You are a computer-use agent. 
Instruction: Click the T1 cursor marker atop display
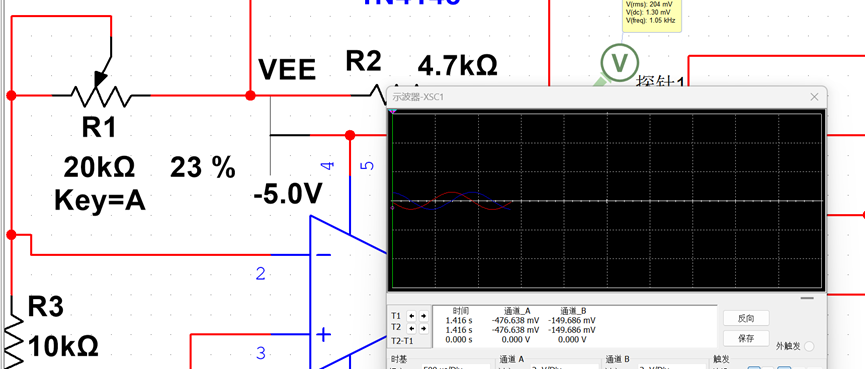392,111
